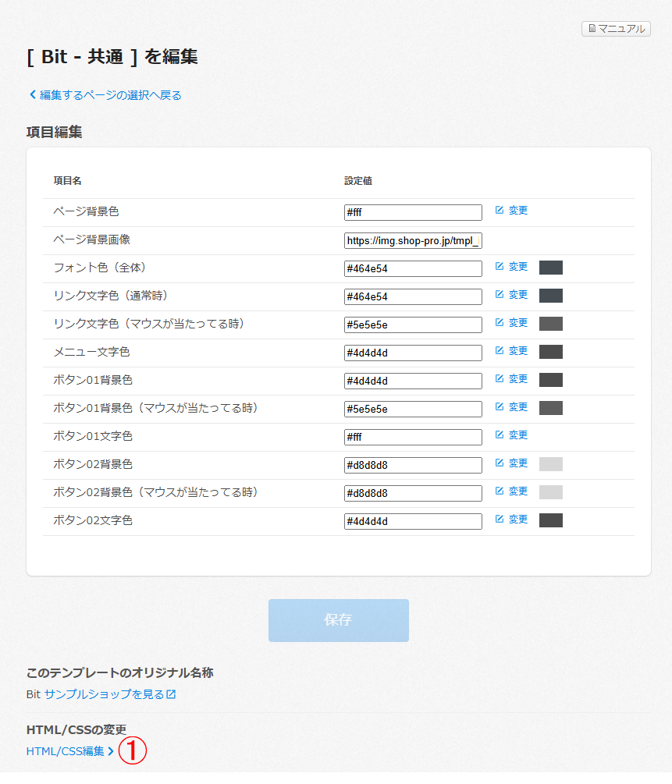Click the ページ背景画像 URL input field

tap(413, 240)
